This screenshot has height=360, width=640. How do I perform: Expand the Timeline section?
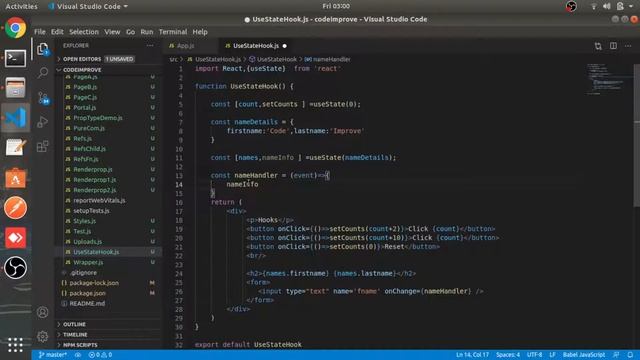click(75, 335)
